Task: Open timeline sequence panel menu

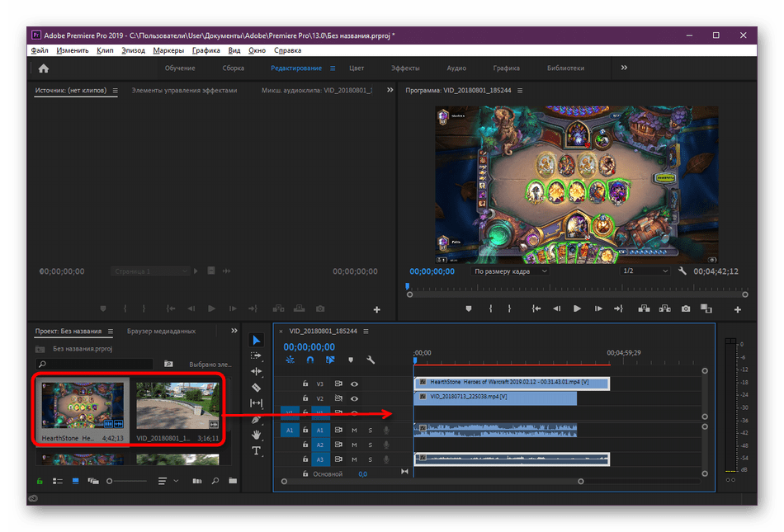Action: (366, 332)
